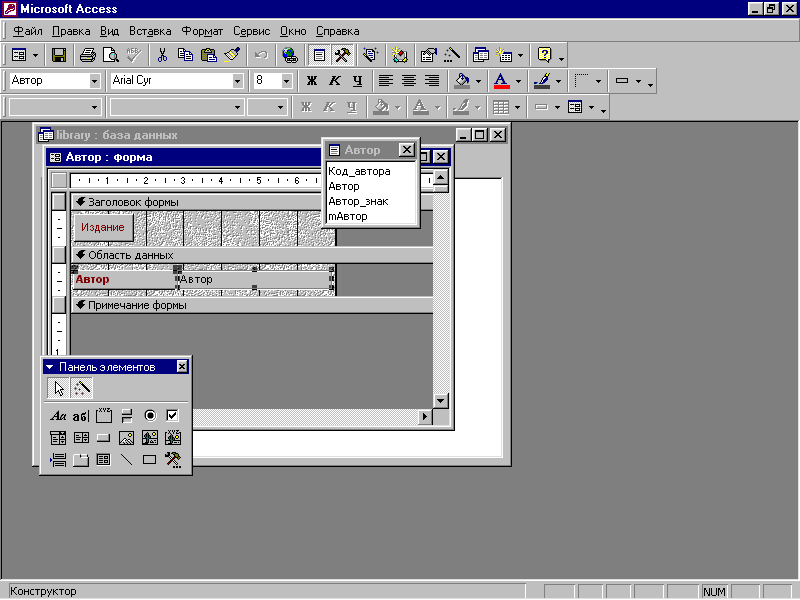The height and width of the screenshot is (600, 800).
Task: Toggle Underline (Ч) formatting
Action: point(358,81)
